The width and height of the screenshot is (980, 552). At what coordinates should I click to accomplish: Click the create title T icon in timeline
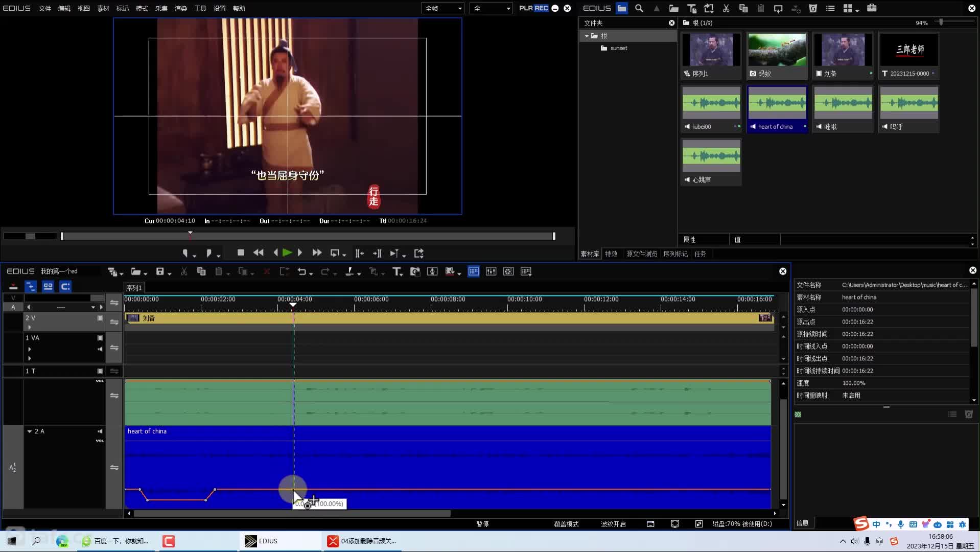coord(396,271)
